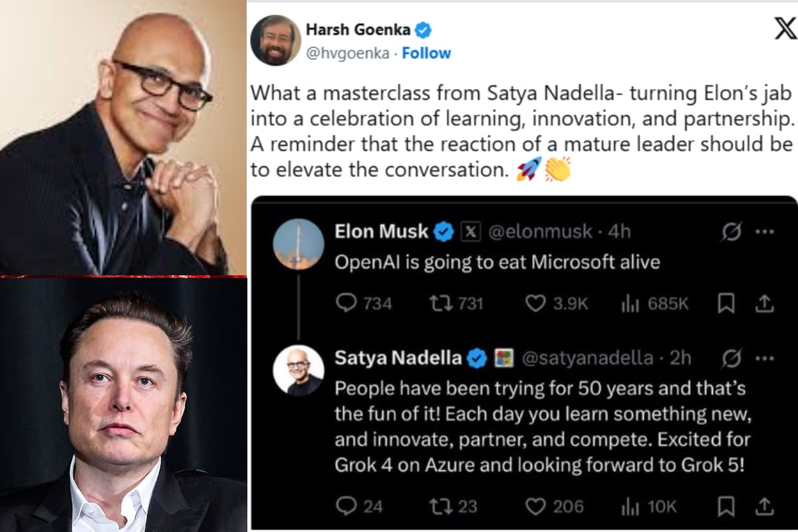Click the share icon on Elon Musk's tweet
This screenshot has width=798, height=532.
coord(762,304)
